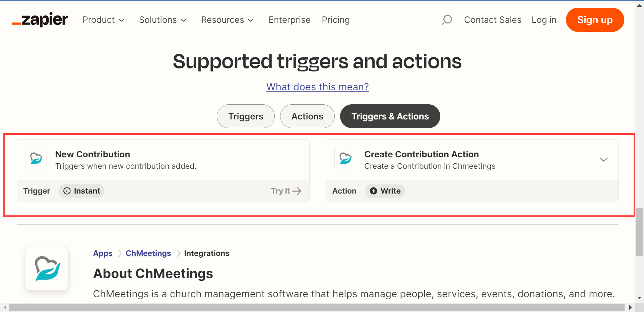Click 'Create a Contribution in Chmeetings' text
Image resolution: width=644 pixels, height=312 pixels.
tap(430, 166)
